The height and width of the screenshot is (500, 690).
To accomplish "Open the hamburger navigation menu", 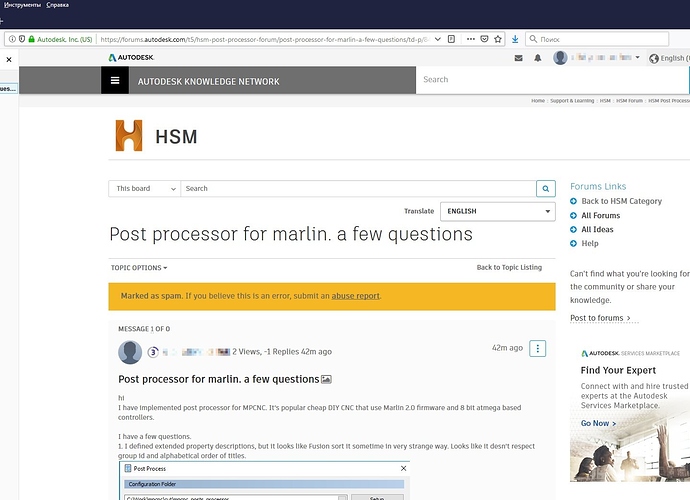I will click(x=115, y=81).
